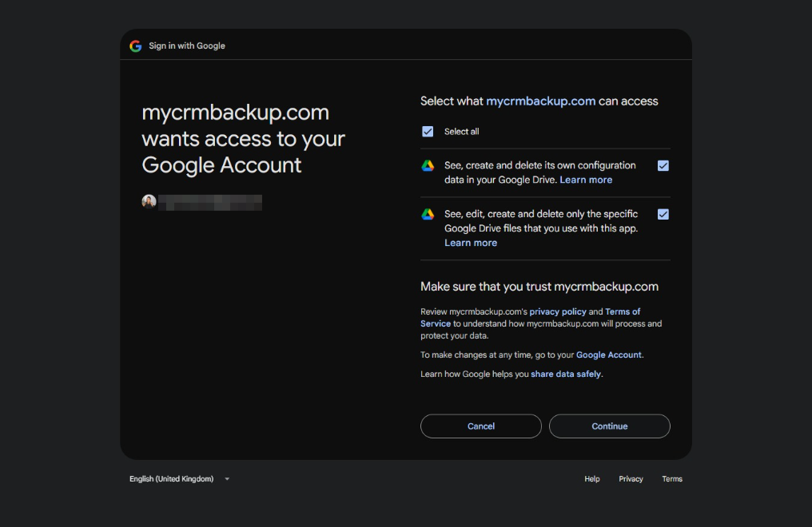Click the blurred account email address
Image resolution: width=812 pixels, height=527 pixels.
[210, 202]
